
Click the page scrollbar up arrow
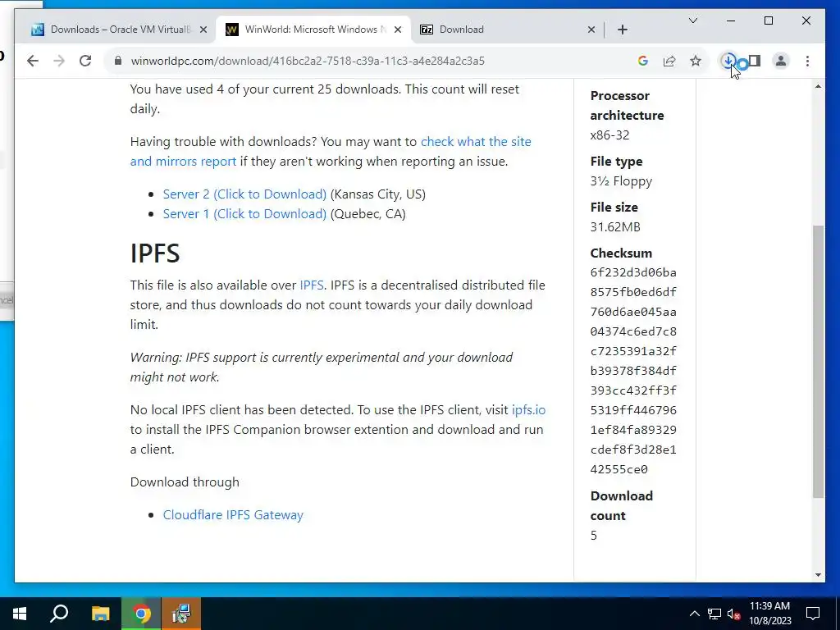coord(818,86)
